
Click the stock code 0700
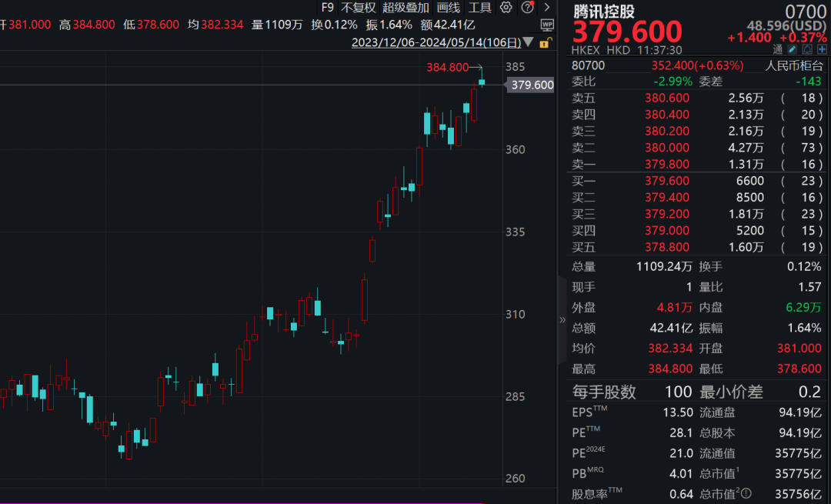pyautogui.click(x=805, y=11)
